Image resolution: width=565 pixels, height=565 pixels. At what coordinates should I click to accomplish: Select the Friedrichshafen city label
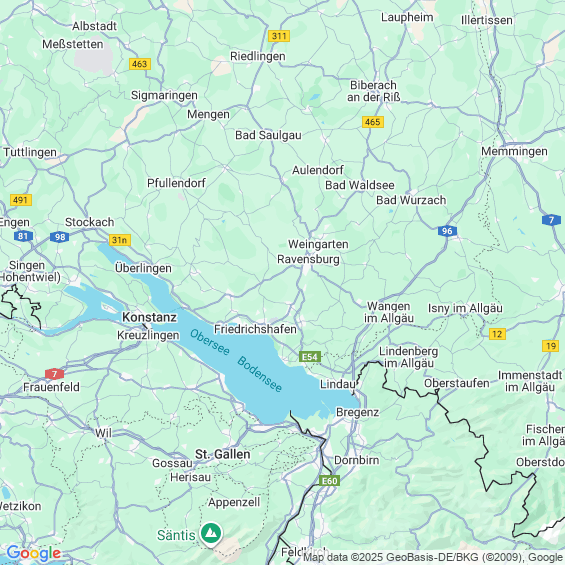coord(255,329)
